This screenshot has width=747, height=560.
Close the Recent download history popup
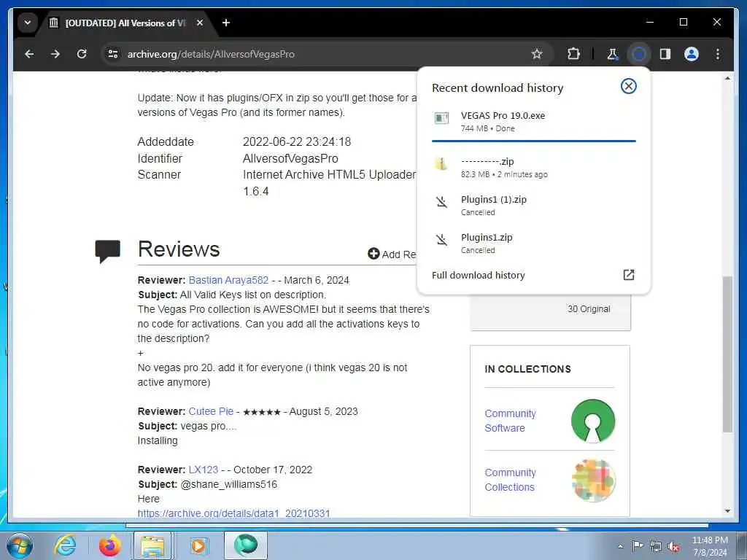(628, 86)
